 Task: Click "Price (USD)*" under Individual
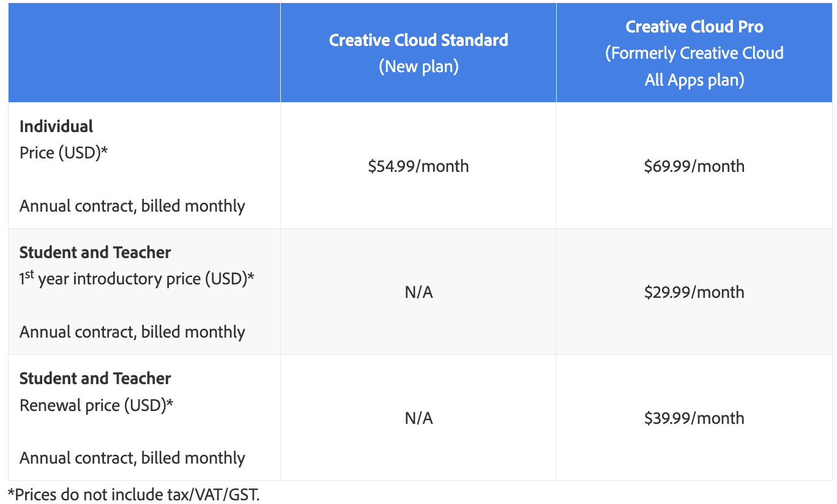pyautogui.click(x=64, y=153)
